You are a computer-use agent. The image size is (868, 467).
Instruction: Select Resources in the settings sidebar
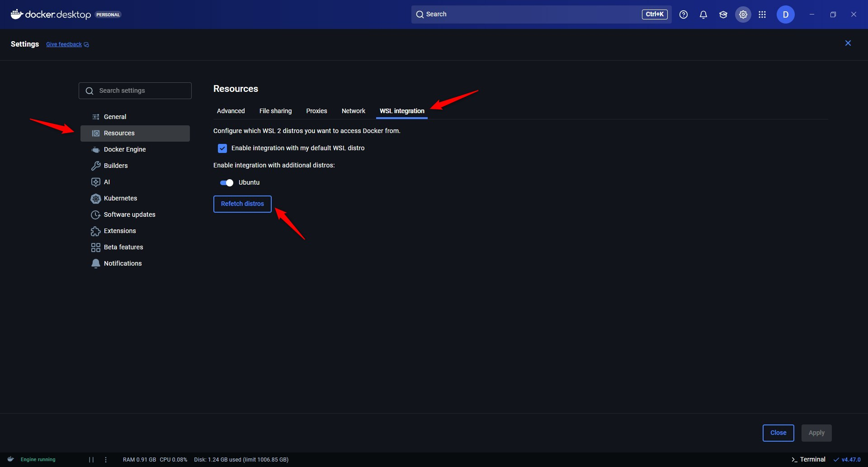tap(135, 133)
